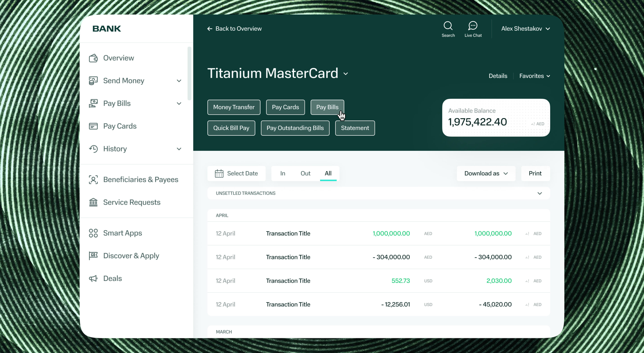
Task: Click the back arrow to Overview
Action: point(210,29)
